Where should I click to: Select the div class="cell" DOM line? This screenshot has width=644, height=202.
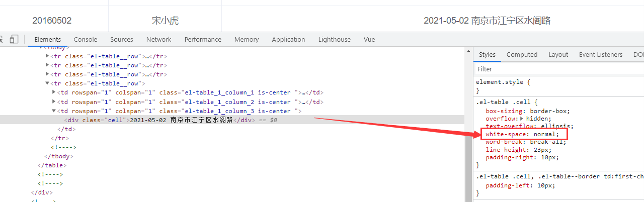(232, 120)
